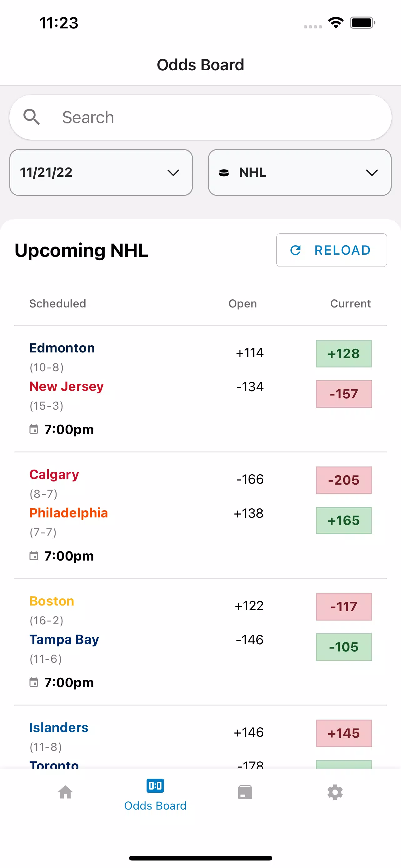Screen dimensions: 401x868
Task: Open the Home tab icon
Action: point(65,792)
